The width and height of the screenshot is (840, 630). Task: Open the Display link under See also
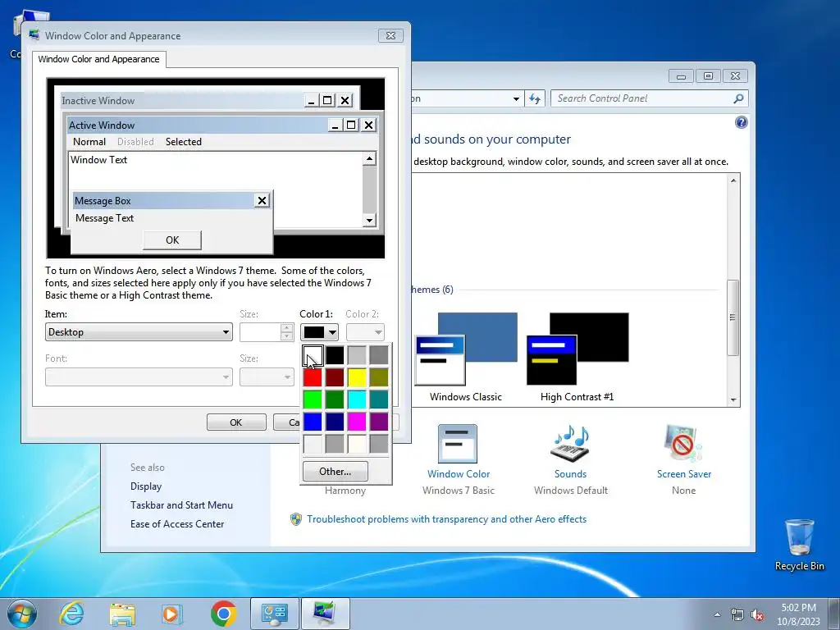pyautogui.click(x=146, y=486)
